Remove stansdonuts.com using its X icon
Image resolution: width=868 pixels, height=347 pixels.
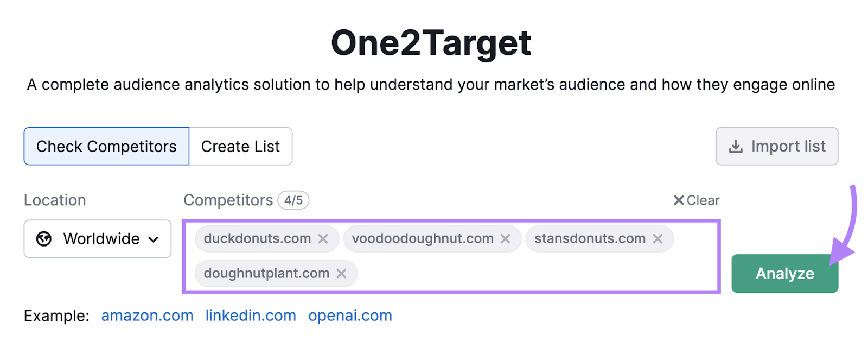(x=658, y=238)
